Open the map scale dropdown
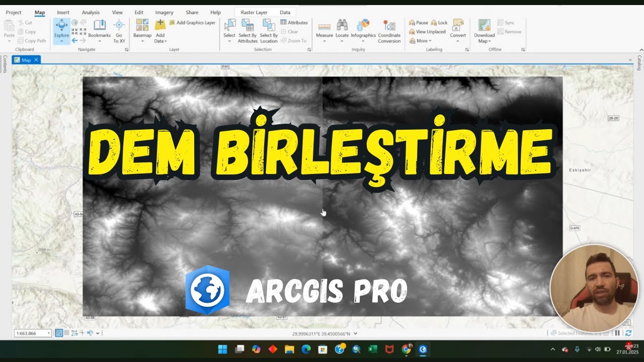Screen dimensions: 644x362 49,333
